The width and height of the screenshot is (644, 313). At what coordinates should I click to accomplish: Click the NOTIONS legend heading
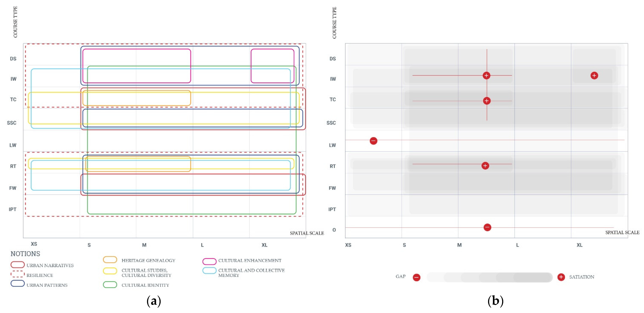tap(25, 254)
